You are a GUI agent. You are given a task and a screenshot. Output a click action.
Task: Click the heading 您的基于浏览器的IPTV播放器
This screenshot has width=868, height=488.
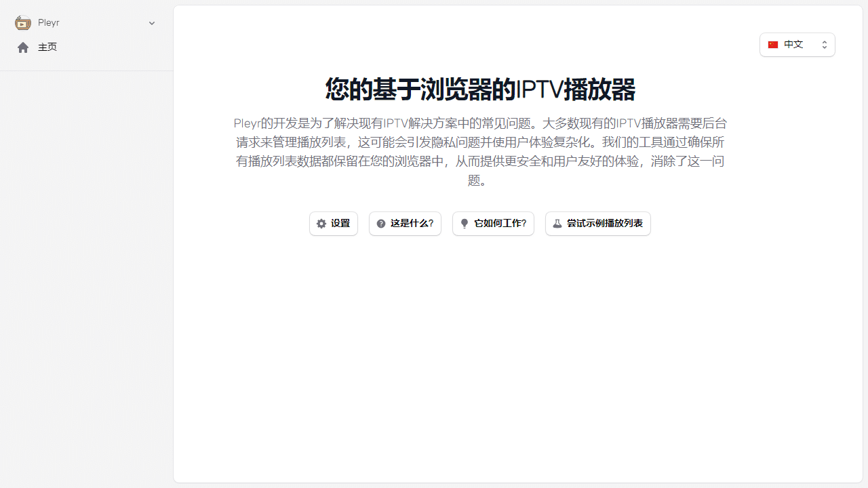click(x=480, y=89)
